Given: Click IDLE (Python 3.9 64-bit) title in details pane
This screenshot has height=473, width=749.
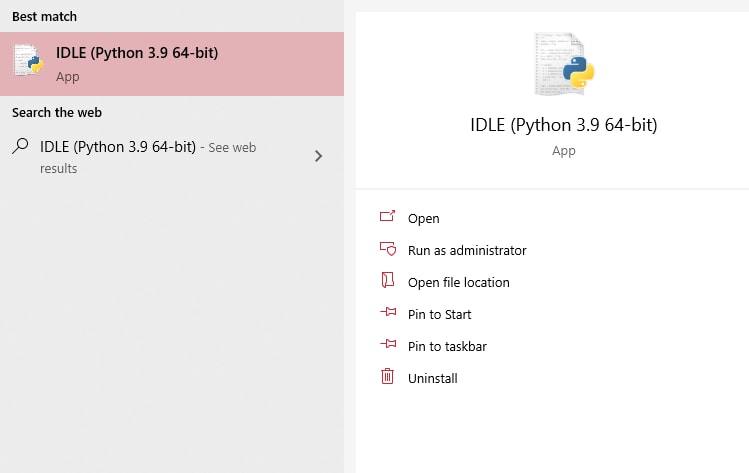Looking at the screenshot, I should 564,125.
